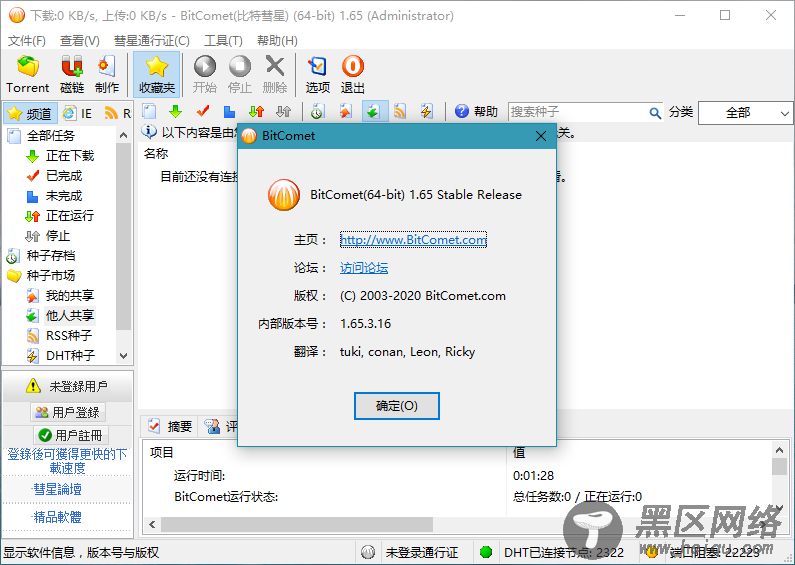
Task: Open the 工具(T) menu
Action: [223, 41]
